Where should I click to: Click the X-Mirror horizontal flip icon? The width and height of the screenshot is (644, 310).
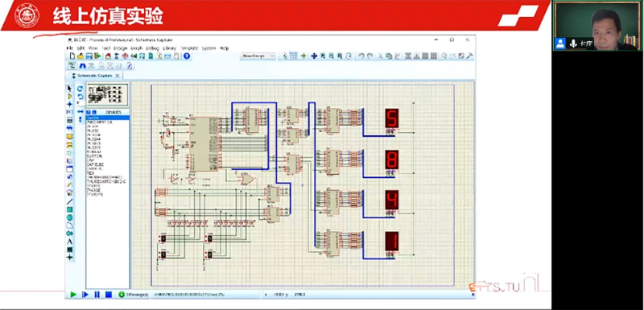[80, 111]
